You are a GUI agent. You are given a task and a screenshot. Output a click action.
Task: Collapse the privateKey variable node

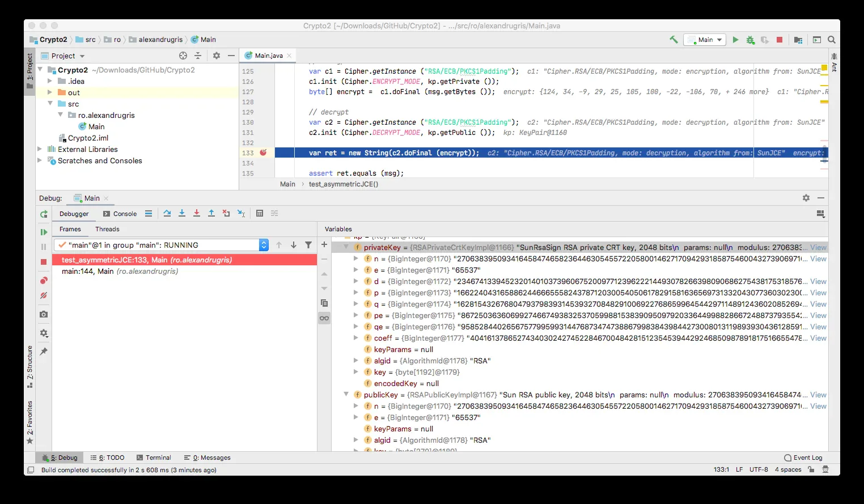pyautogui.click(x=346, y=247)
